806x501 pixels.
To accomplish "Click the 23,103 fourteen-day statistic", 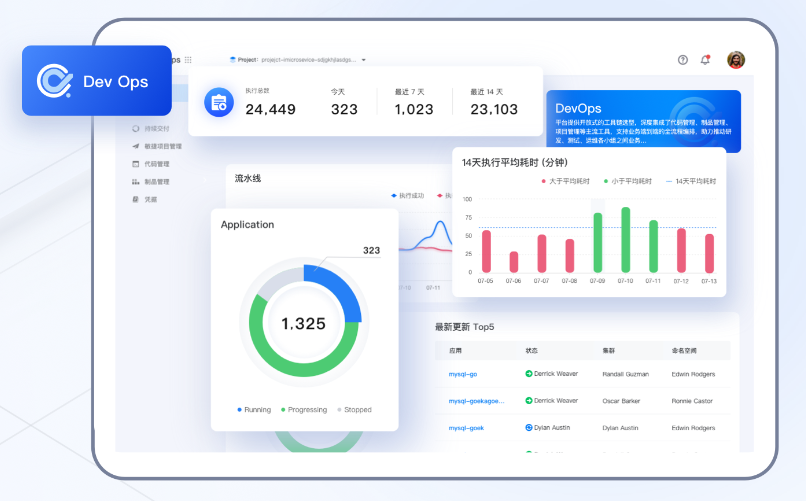I will click(494, 109).
